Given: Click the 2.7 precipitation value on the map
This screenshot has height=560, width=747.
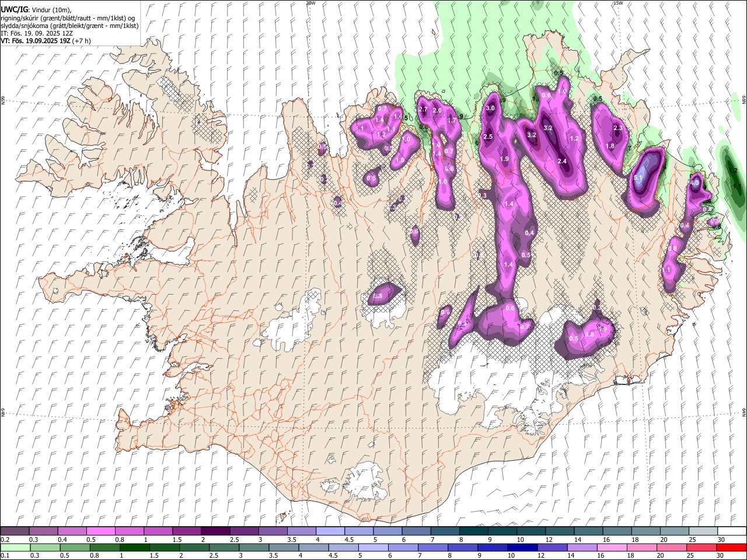Looking at the screenshot, I should coord(424,109).
